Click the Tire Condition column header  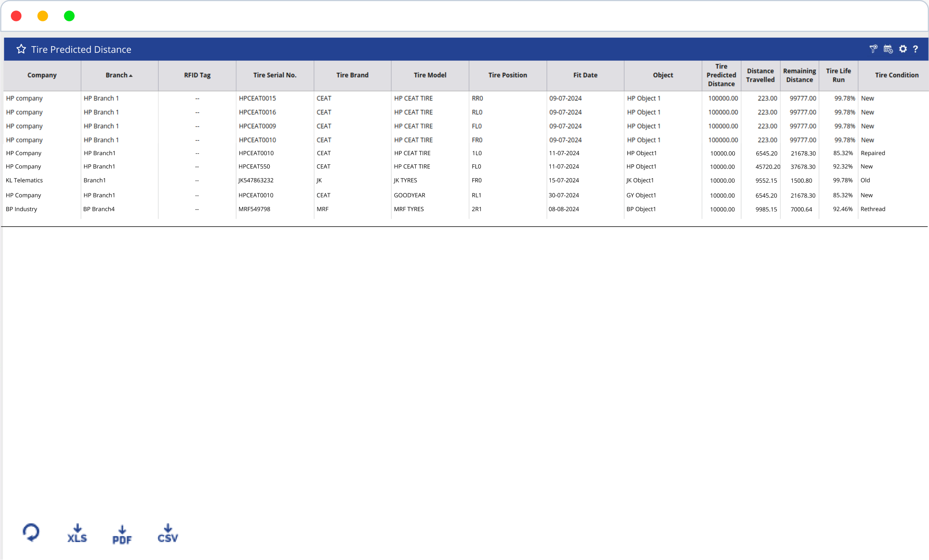point(896,75)
